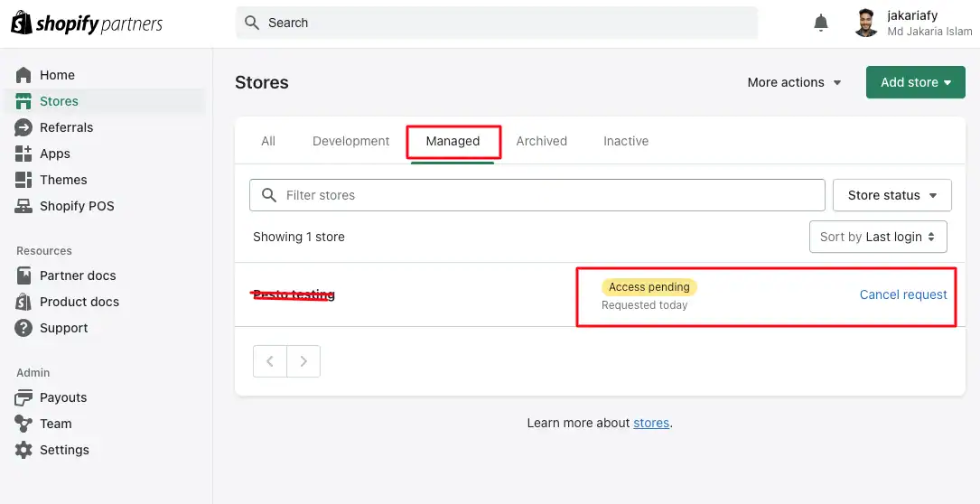Screen dimensions: 980x504
Task: Open the Store status filter dropdown
Action: (x=891, y=195)
